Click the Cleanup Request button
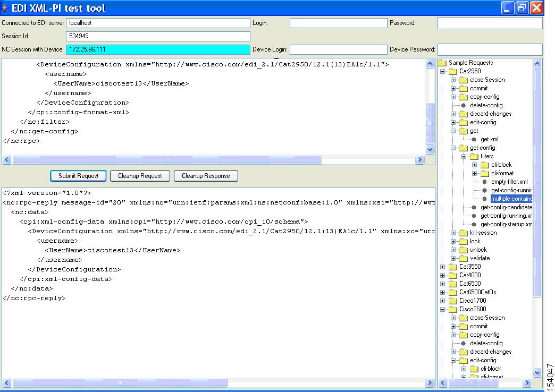555x392 pixels. click(140, 176)
